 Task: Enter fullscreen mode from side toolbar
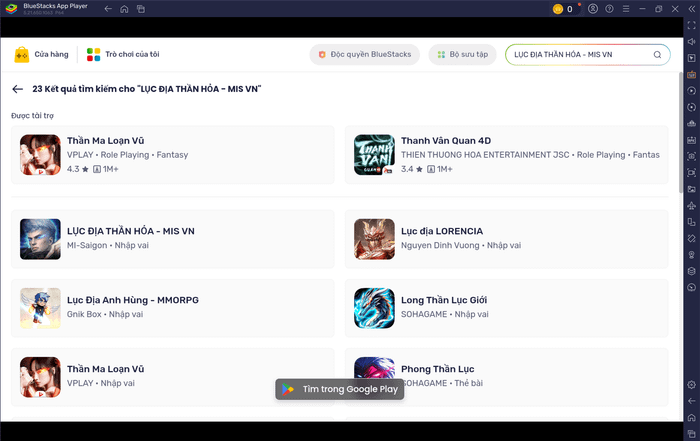[x=692, y=25]
